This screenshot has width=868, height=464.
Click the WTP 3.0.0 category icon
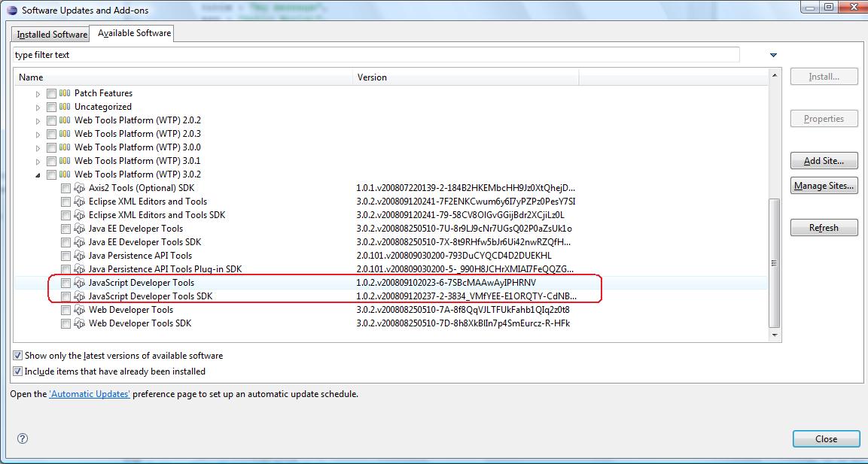[65, 147]
